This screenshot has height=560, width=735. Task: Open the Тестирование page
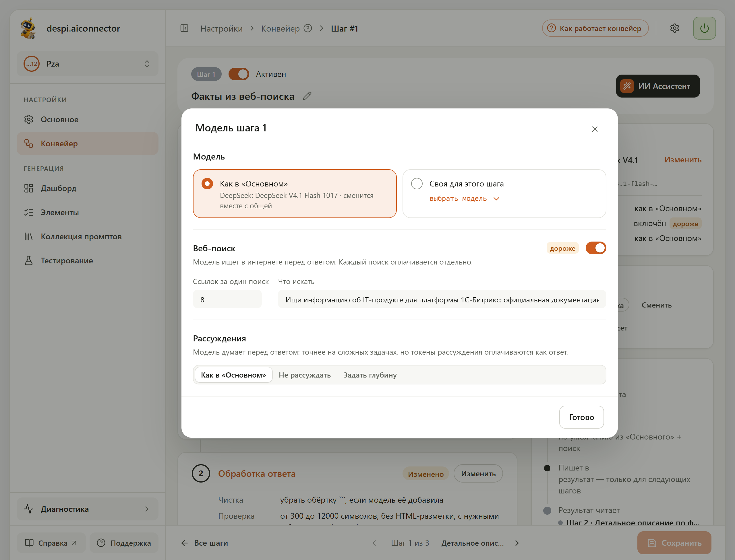tap(87, 261)
